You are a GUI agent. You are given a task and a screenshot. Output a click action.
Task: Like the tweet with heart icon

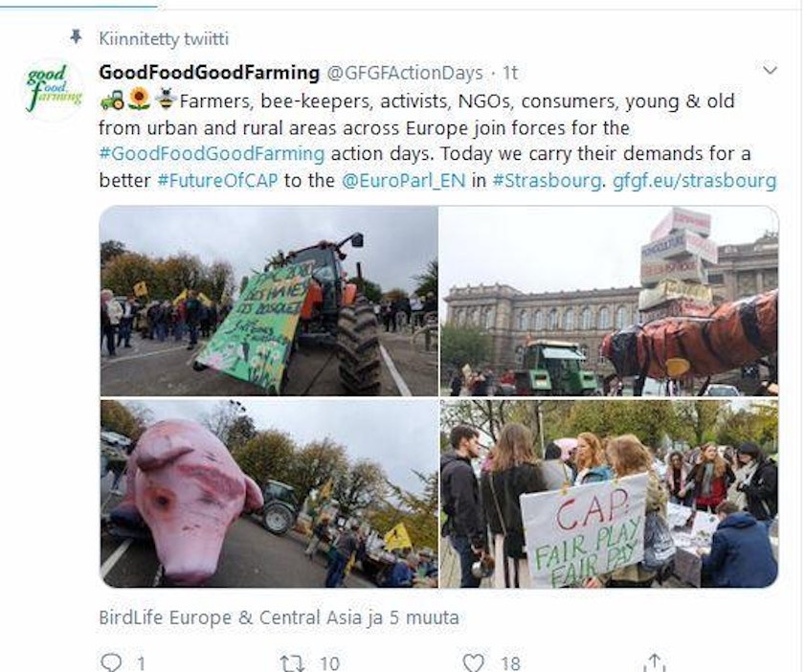click(473, 662)
